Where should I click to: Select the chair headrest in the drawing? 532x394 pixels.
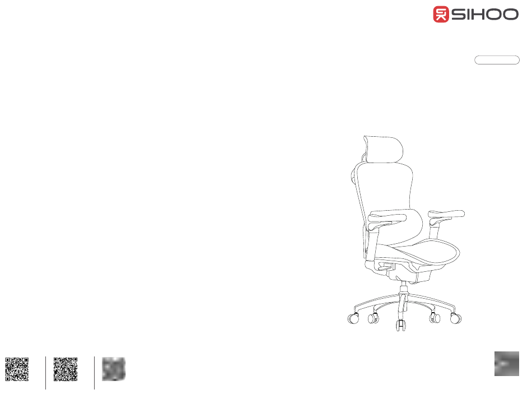[384, 150]
